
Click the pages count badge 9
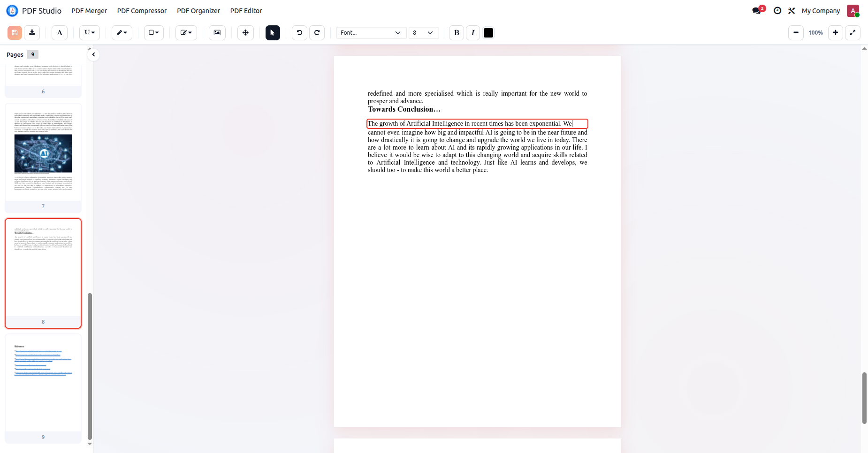(32, 54)
